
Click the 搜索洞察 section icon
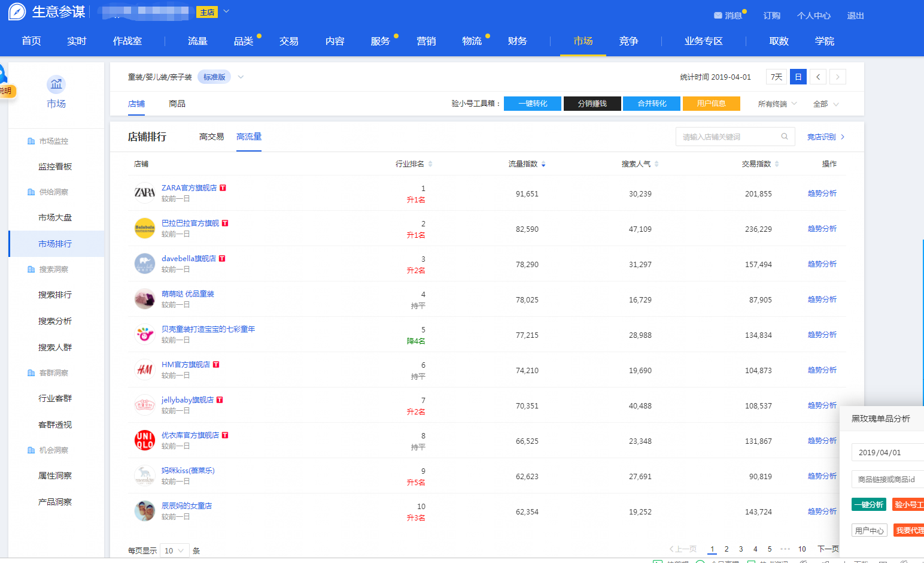pos(31,270)
